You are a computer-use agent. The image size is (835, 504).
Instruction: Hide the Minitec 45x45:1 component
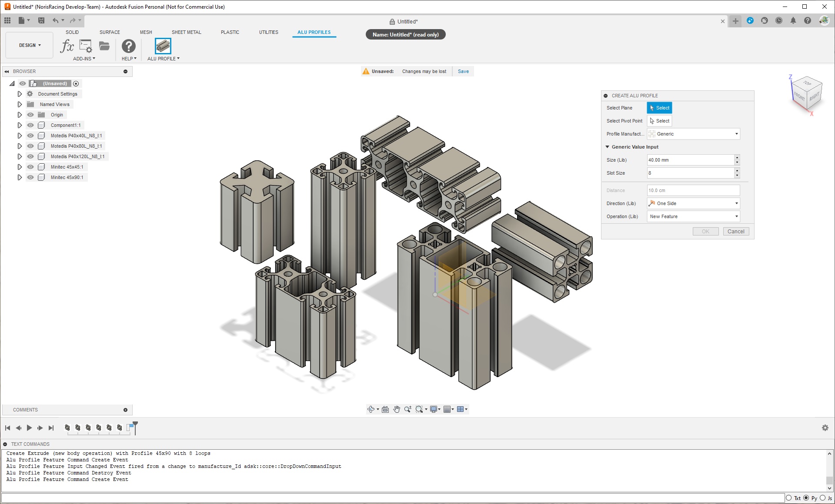pyautogui.click(x=30, y=167)
